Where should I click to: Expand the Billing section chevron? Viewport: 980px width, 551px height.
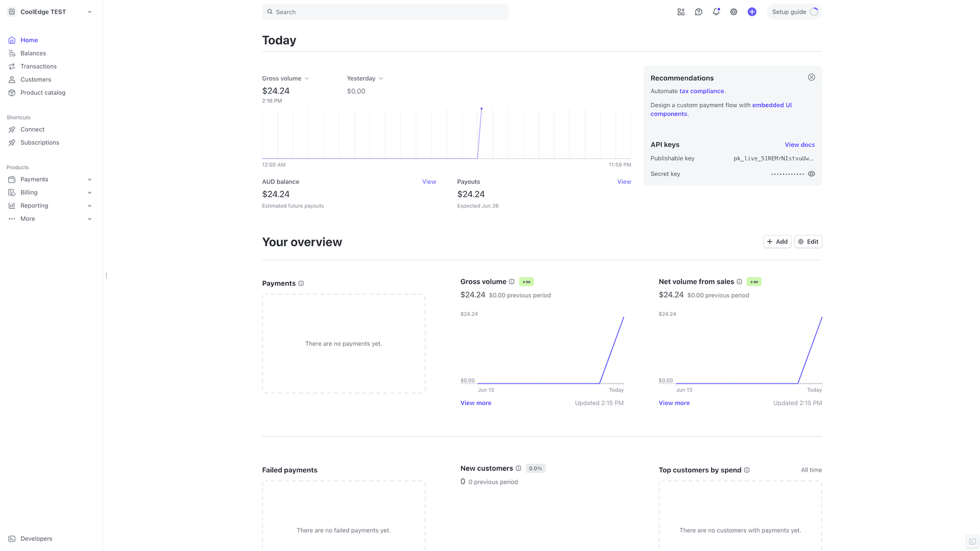tap(89, 193)
